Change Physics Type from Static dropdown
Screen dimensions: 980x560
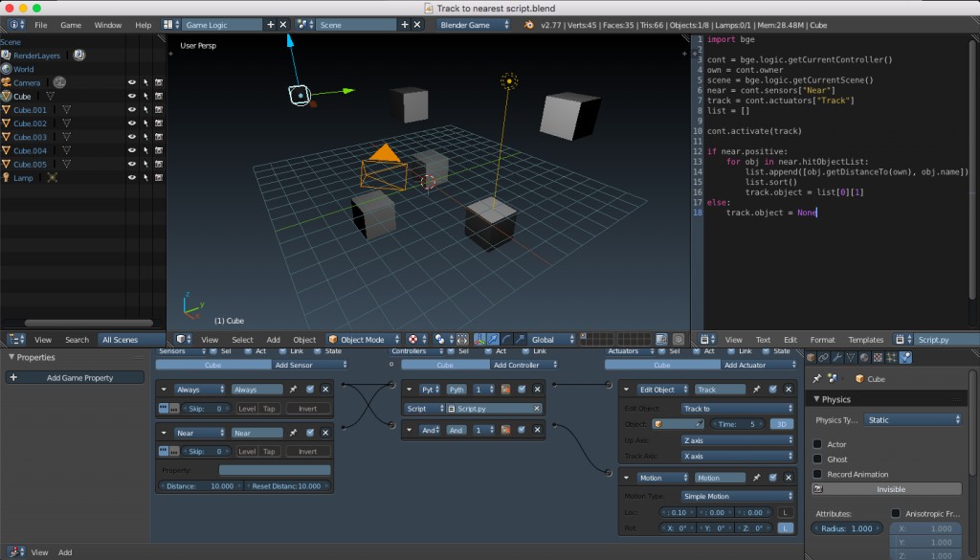click(x=912, y=420)
